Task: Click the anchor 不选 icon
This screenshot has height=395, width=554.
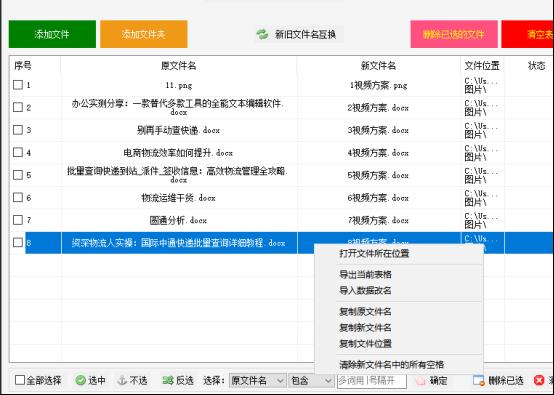Action: point(122,381)
